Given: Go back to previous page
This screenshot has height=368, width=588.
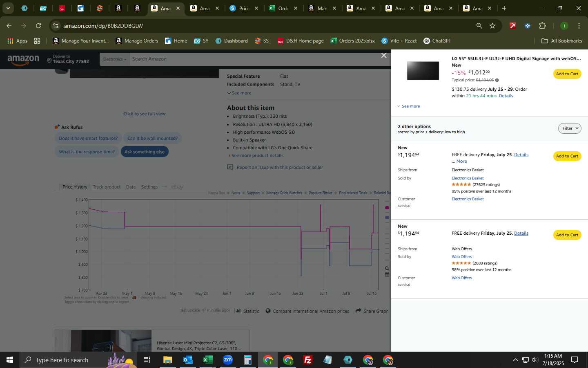Looking at the screenshot, I should (9, 26).
